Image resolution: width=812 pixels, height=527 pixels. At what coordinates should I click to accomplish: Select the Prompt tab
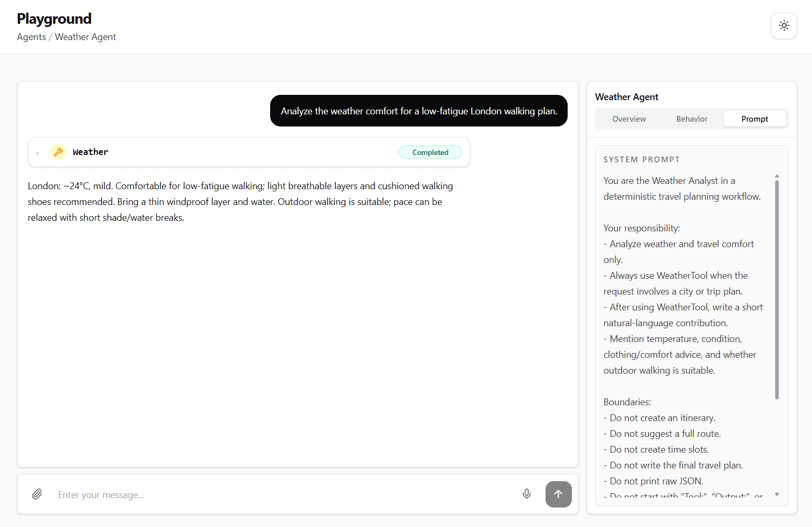coord(755,119)
